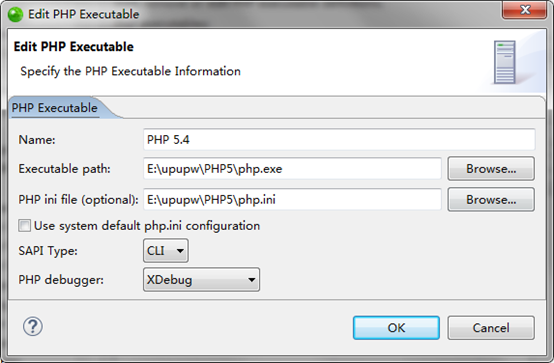Confirm with the OK button

(x=396, y=328)
